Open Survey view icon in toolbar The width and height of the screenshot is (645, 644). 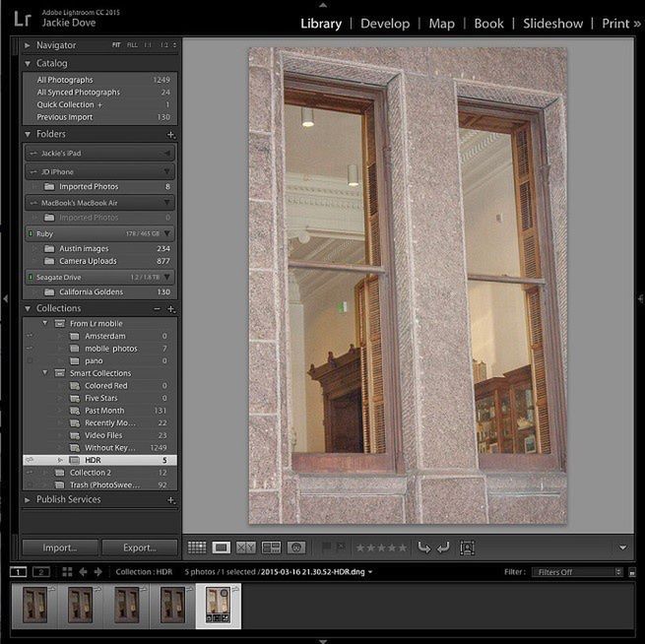coord(271,547)
